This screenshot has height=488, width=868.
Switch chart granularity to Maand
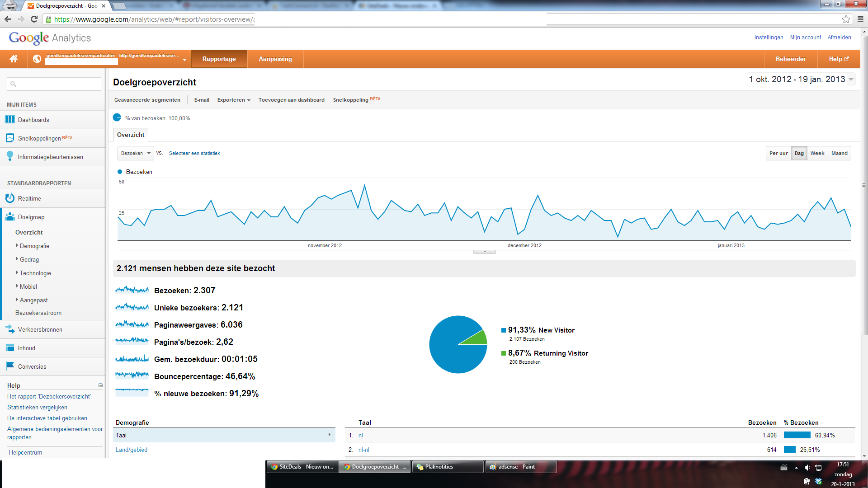click(840, 153)
